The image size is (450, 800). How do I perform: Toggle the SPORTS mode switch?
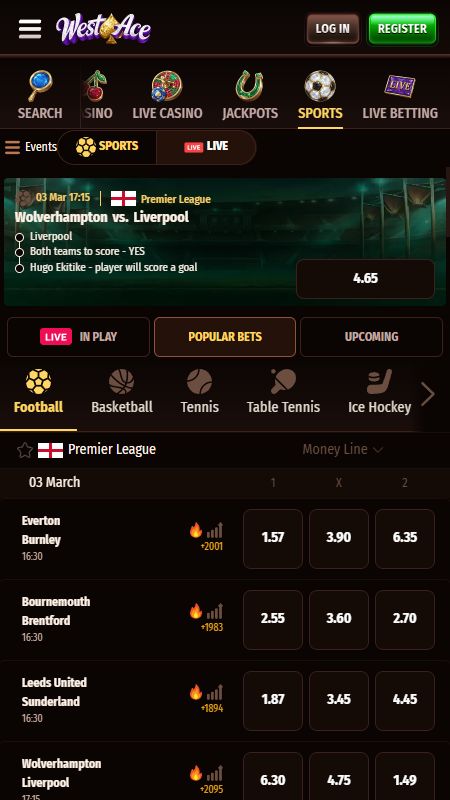(x=107, y=147)
